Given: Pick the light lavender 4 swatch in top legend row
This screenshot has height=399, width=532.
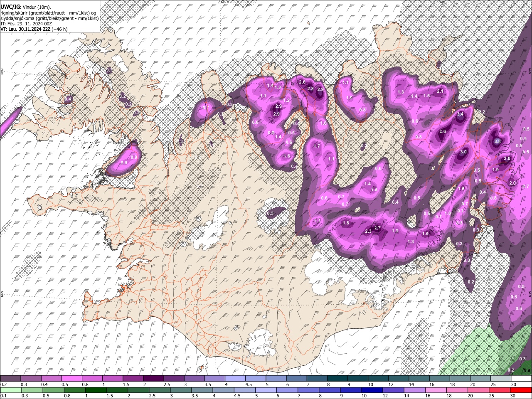Looking at the screenshot, I should pyautogui.click(x=235, y=379).
